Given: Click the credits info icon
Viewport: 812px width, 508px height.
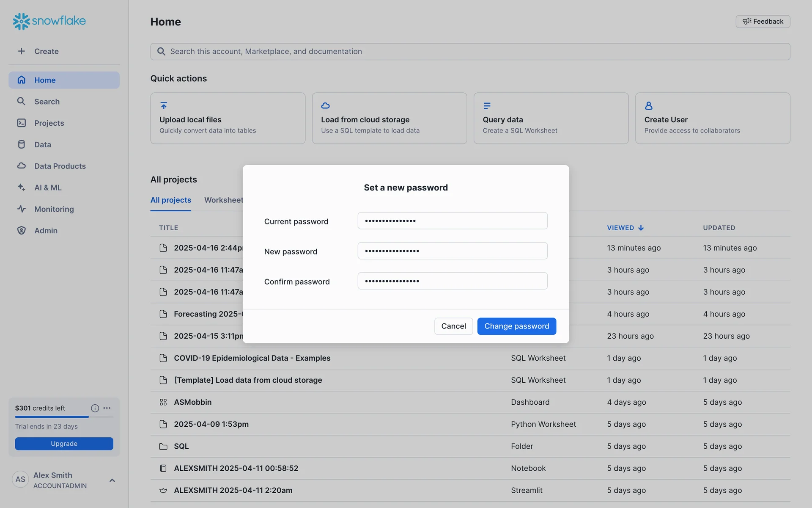Looking at the screenshot, I should point(95,408).
